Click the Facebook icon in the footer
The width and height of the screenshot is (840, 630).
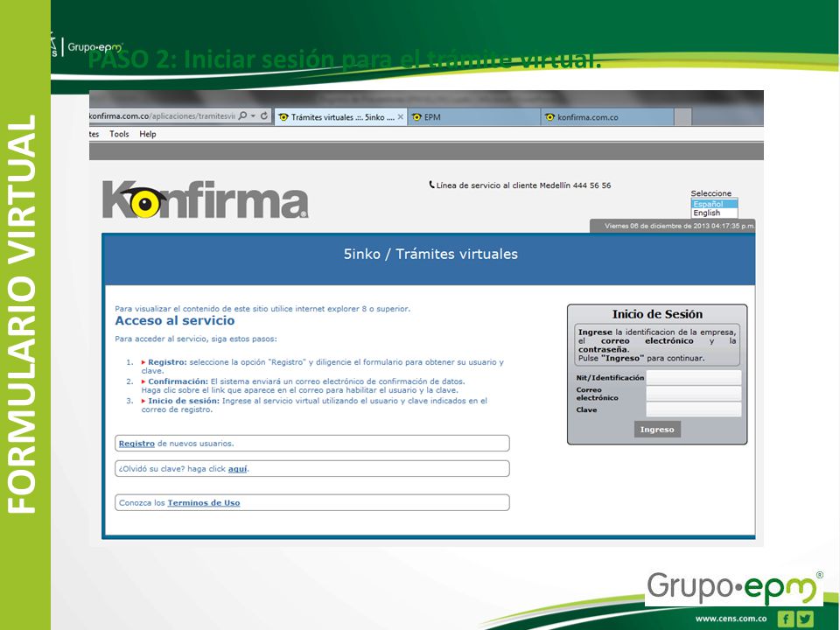[785, 619]
